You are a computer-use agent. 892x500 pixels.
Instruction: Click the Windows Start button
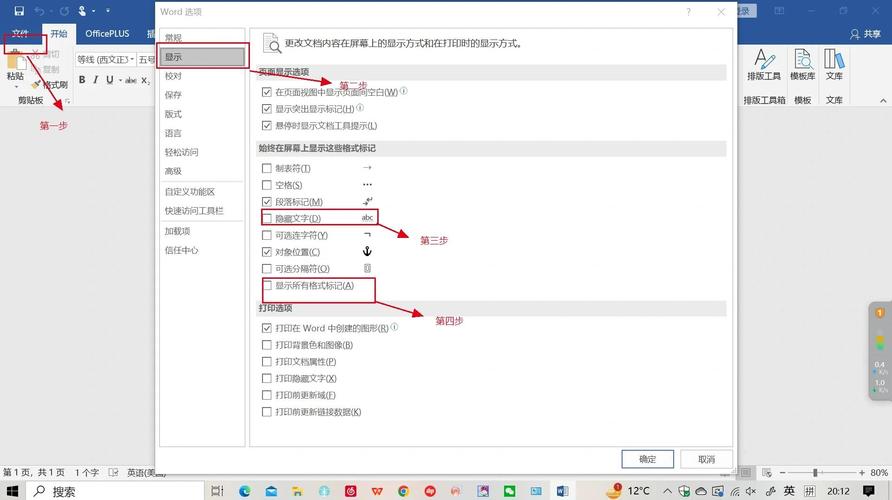point(13,491)
